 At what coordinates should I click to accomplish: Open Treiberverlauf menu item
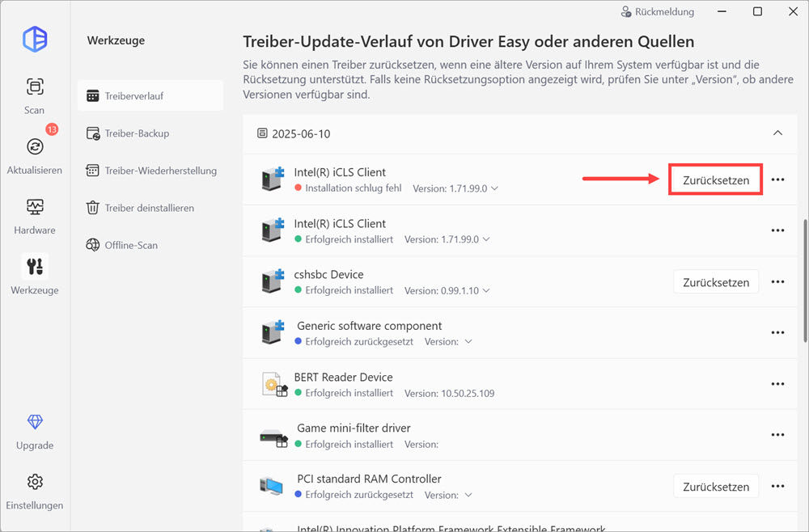(150, 96)
